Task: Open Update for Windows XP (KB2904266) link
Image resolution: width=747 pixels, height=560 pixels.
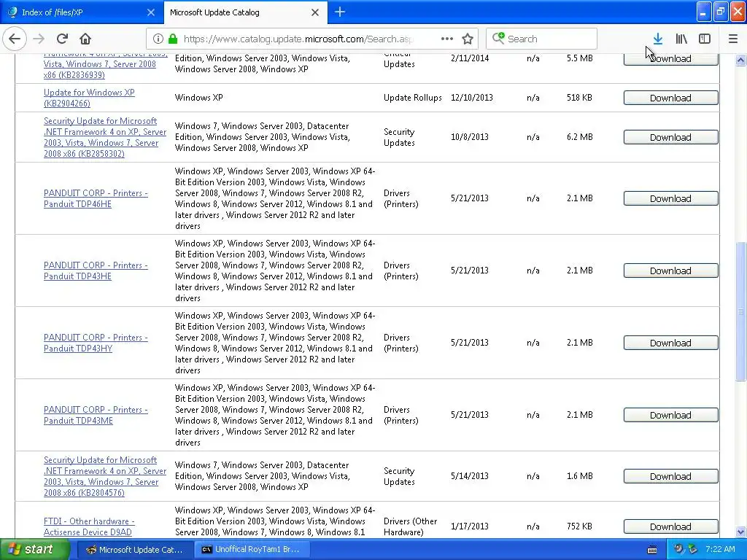Action: pyautogui.click(x=89, y=98)
